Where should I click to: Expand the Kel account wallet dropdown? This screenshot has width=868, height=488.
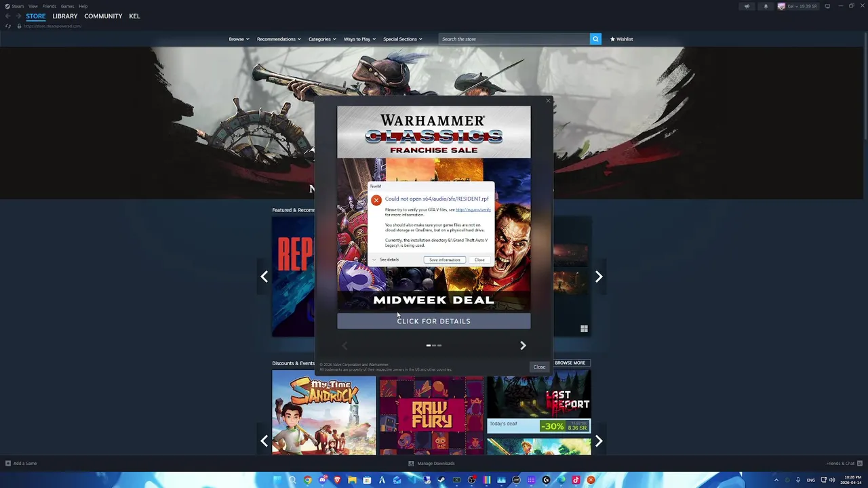tap(798, 6)
